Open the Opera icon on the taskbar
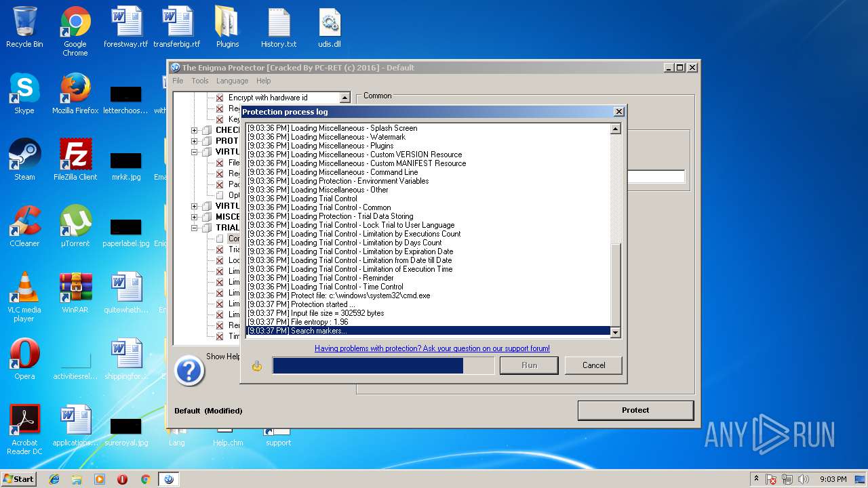The width and height of the screenshot is (868, 488). [x=123, y=479]
